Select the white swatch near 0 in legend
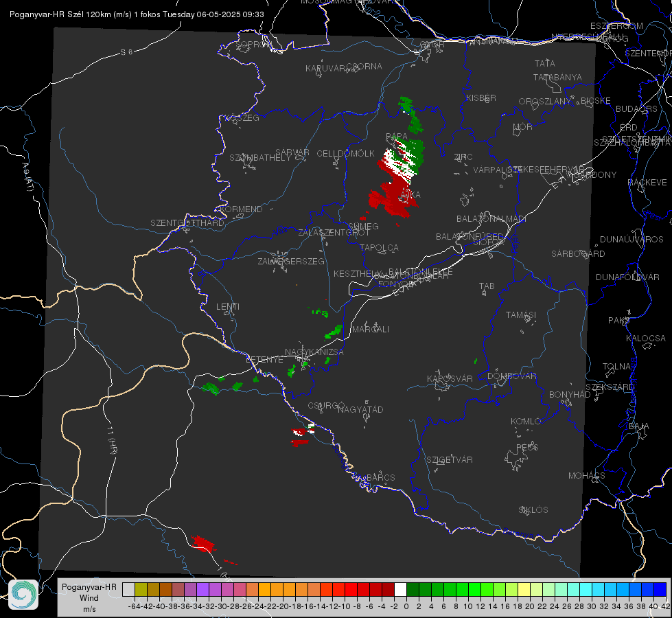Screen dimensions: 672x618 [x=400, y=590]
